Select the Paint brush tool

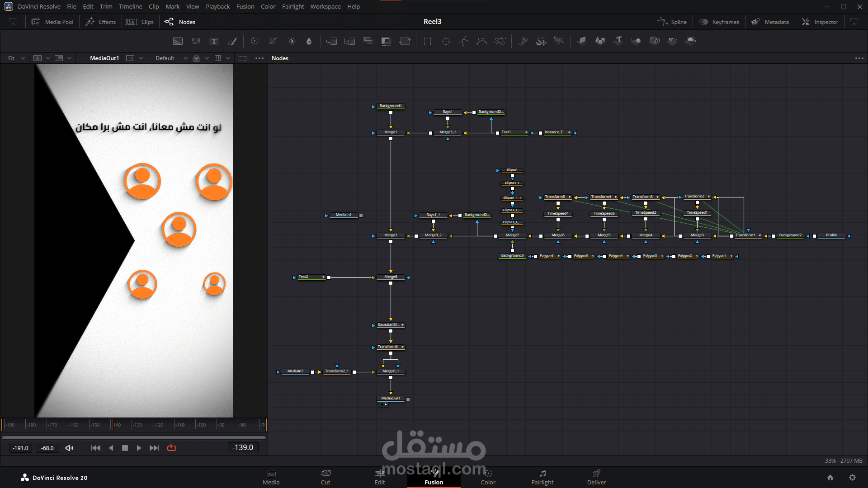(232, 41)
